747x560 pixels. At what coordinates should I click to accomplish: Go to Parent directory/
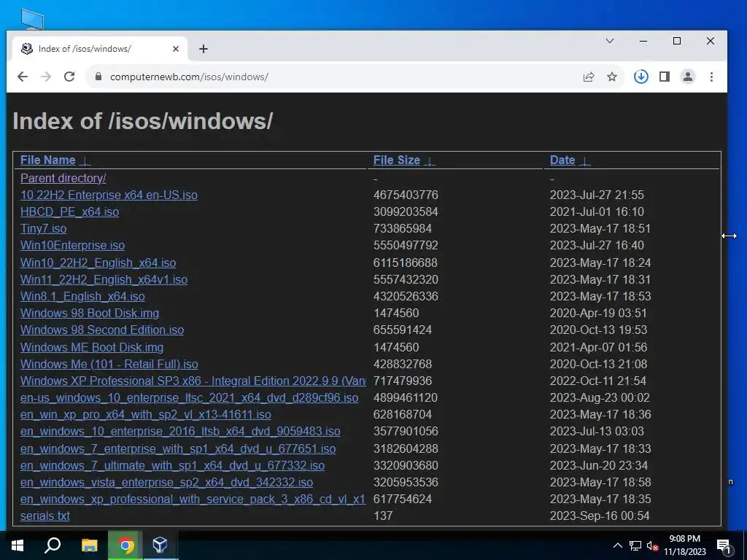click(63, 178)
